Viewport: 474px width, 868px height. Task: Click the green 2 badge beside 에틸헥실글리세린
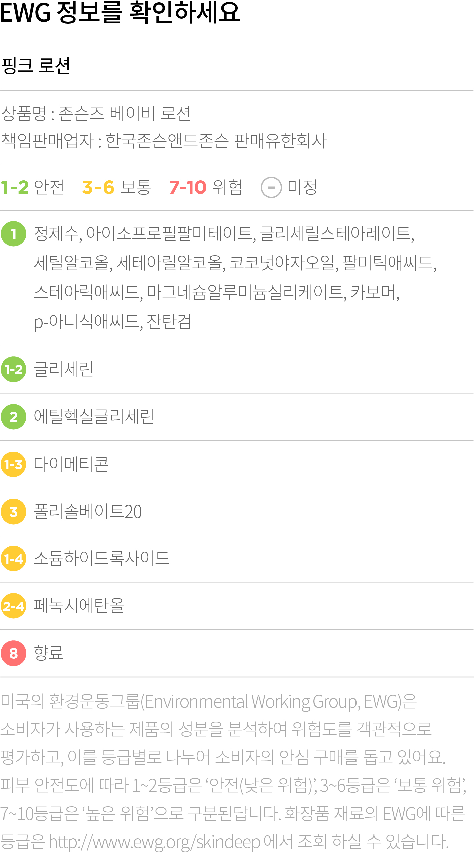pyautogui.click(x=13, y=417)
